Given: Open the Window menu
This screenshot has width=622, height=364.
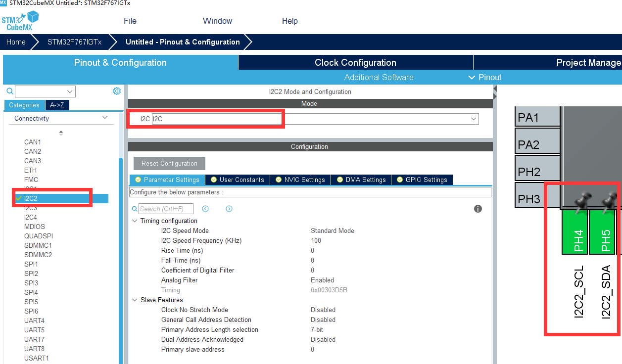Looking at the screenshot, I should click(x=217, y=21).
